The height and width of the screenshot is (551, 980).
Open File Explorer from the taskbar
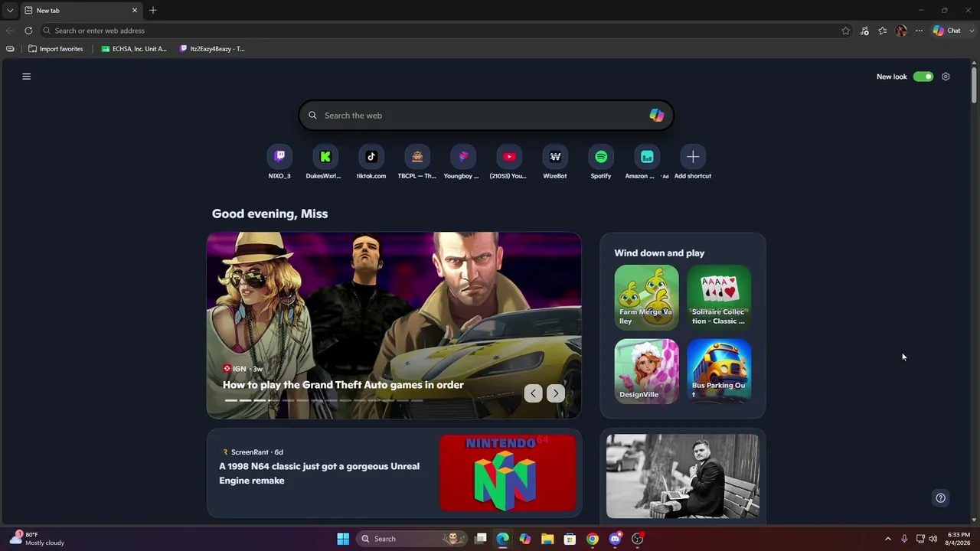547,539
